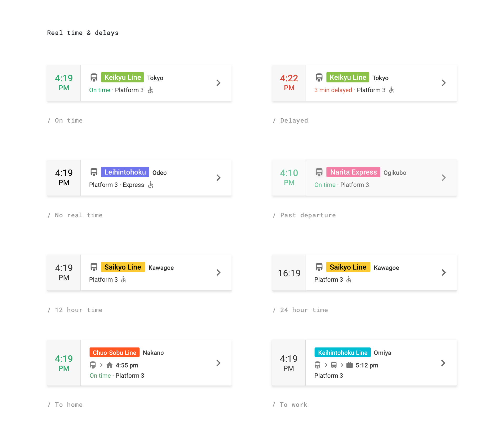The width and height of the screenshot is (504, 437).
Task: Expand the Keihintohoku Line Omiya card arrow
Action: [x=443, y=363]
